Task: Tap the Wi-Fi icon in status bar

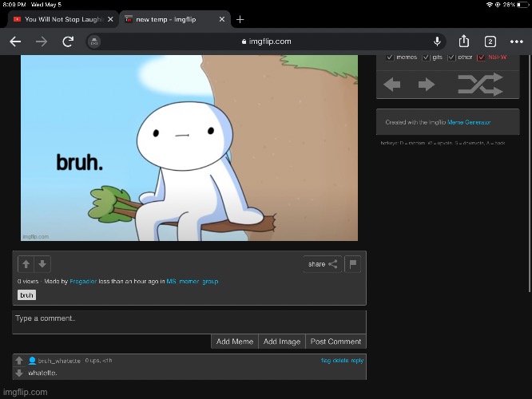Action: click(x=489, y=5)
